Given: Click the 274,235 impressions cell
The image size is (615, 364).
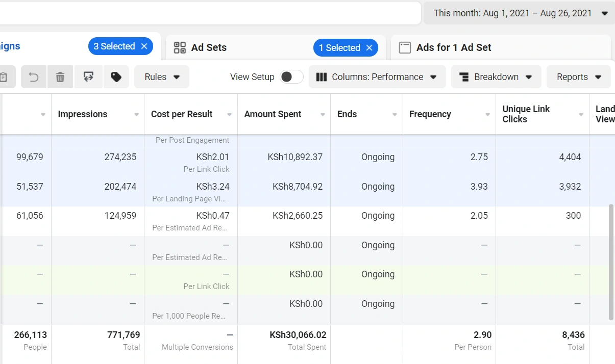Looking at the screenshot, I should point(120,157).
